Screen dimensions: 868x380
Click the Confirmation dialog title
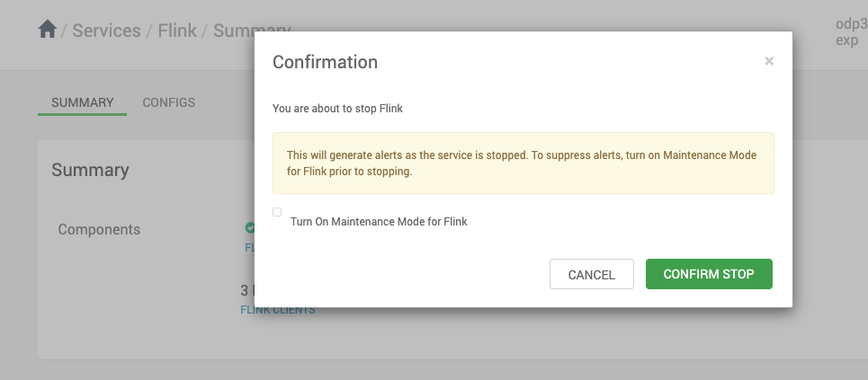pyautogui.click(x=325, y=62)
